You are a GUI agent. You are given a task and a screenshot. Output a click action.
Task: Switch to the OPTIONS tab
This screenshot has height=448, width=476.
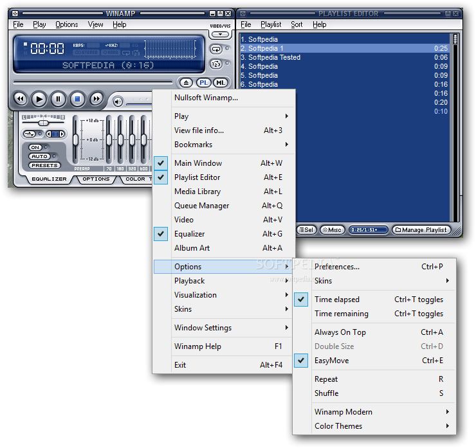click(96, 179)
